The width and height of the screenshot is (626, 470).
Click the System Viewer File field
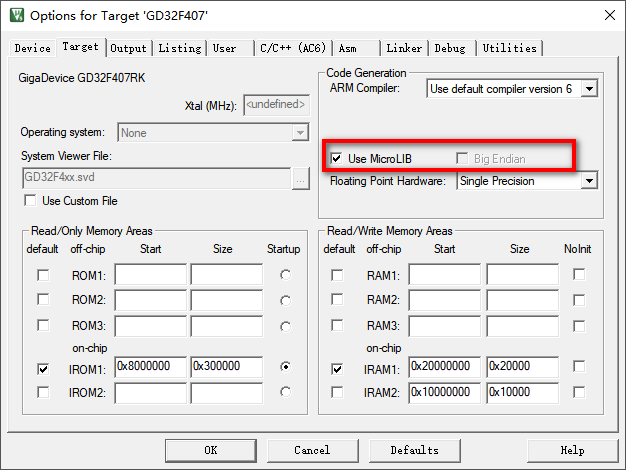[x=157, y=178]
